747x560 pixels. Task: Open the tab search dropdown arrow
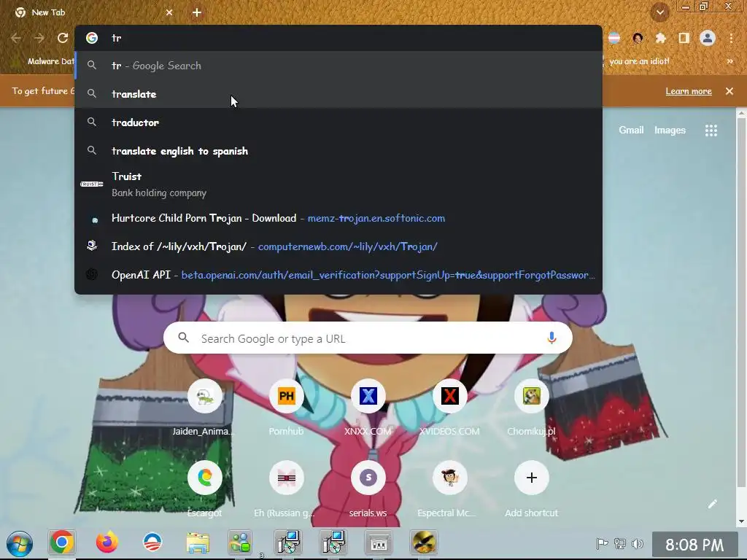[660, 12]
